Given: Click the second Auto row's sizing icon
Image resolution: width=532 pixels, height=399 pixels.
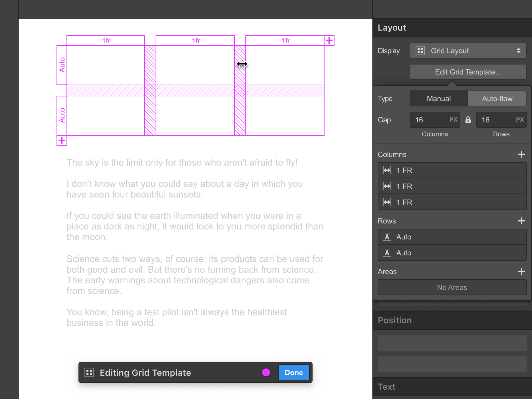Looking at the screenshot, I should coord(387,253).
